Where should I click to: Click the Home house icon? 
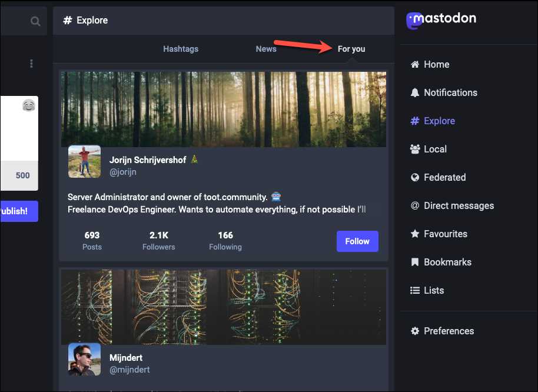pyautogui.click(x=415, y=65)
